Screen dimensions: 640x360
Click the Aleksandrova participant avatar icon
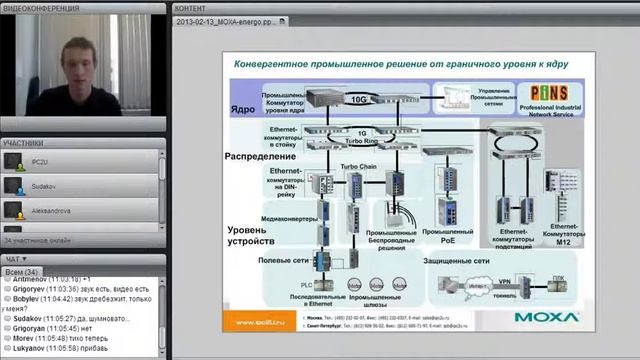(x=14, y=211)
